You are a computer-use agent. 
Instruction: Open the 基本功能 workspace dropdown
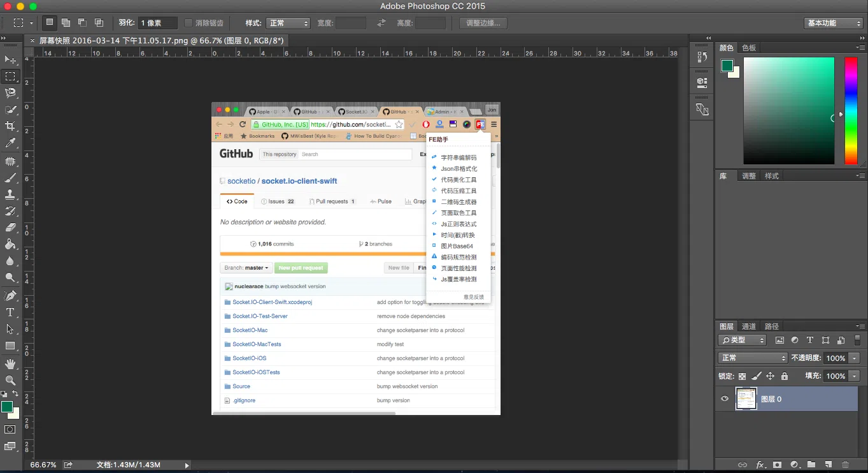point(833,23)
